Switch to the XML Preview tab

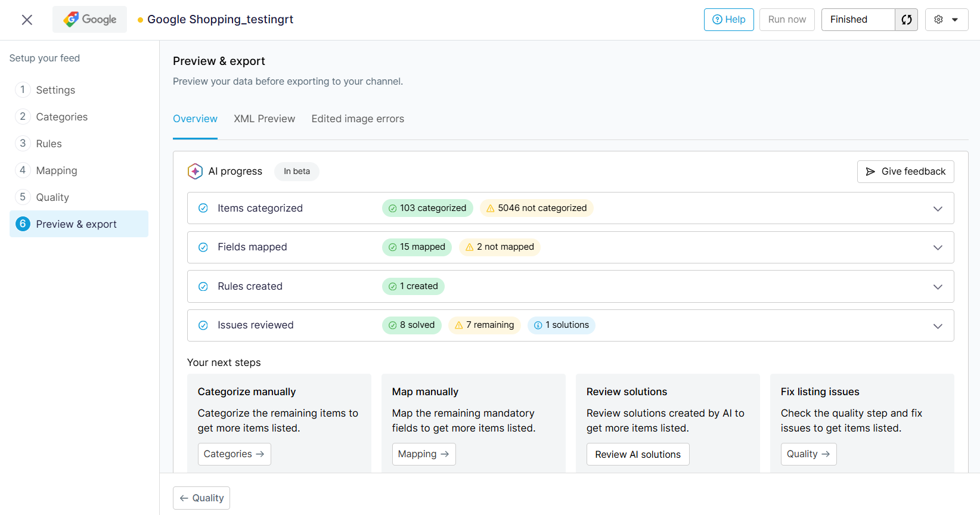265,119
